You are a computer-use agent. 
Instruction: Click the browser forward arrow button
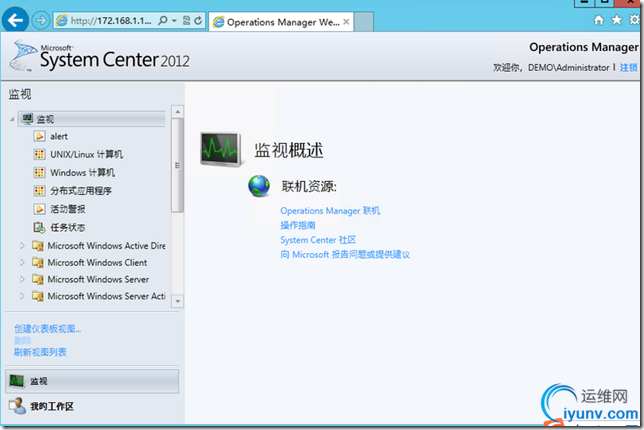[40, 21]
